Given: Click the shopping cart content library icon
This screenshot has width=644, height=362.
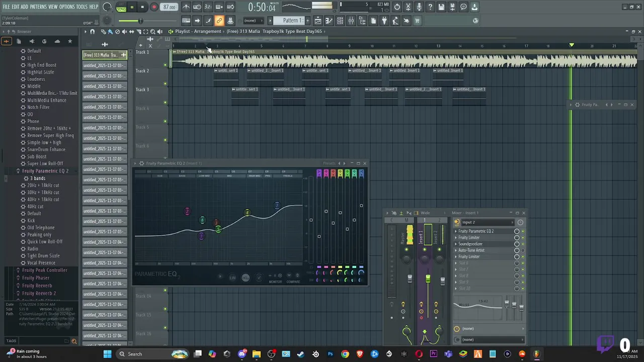Looking at the screenshot, I should tap(417, 21).
